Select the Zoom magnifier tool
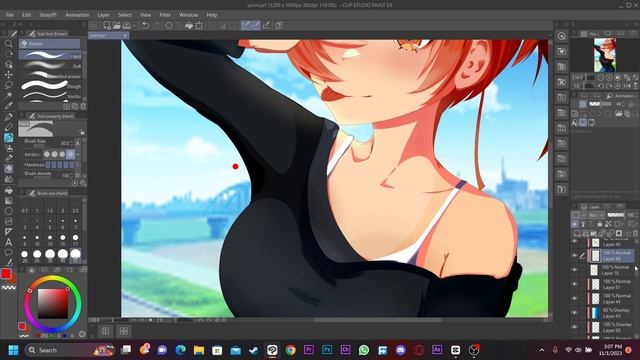Screen dimensions: 640x360 click(8, 44)
